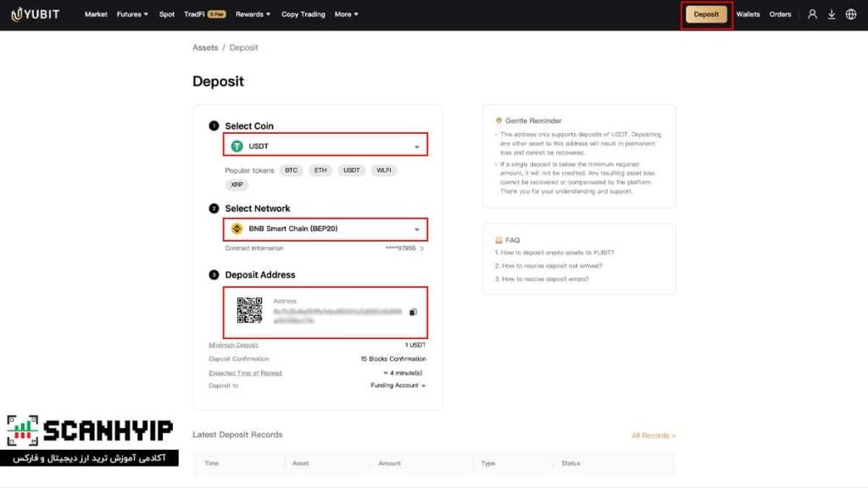Screen dimensions: 868x488
Task: Click the download app icon
Action: [832, 14]
